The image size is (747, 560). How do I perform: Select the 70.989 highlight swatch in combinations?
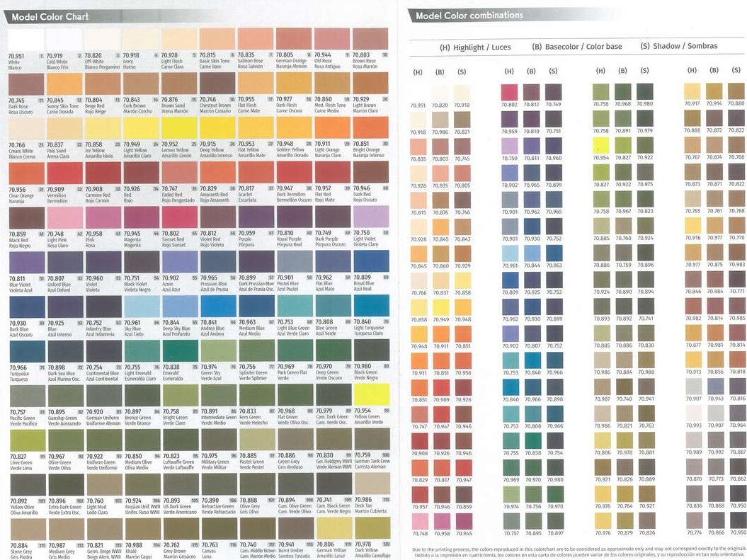point(694,440)
